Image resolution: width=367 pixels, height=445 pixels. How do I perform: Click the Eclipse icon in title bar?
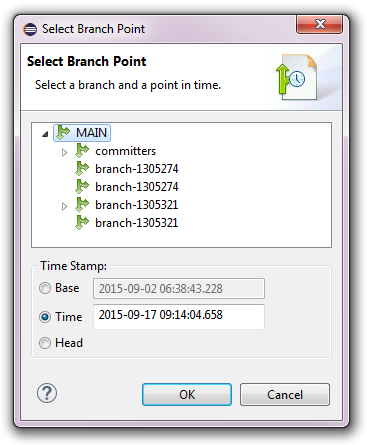(x=30, y=29)
